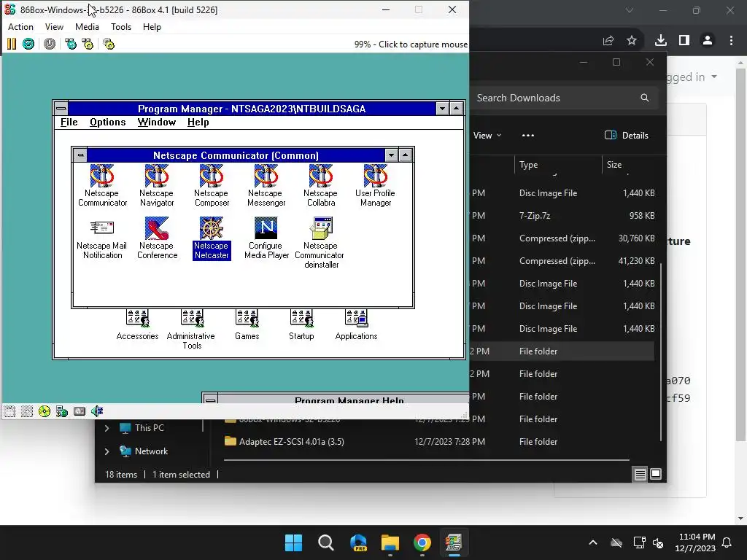Open Chrome's three-dot menu
The width and height of the screenshot is (747, 560).
pyautogui.click(x=731, y=41)
